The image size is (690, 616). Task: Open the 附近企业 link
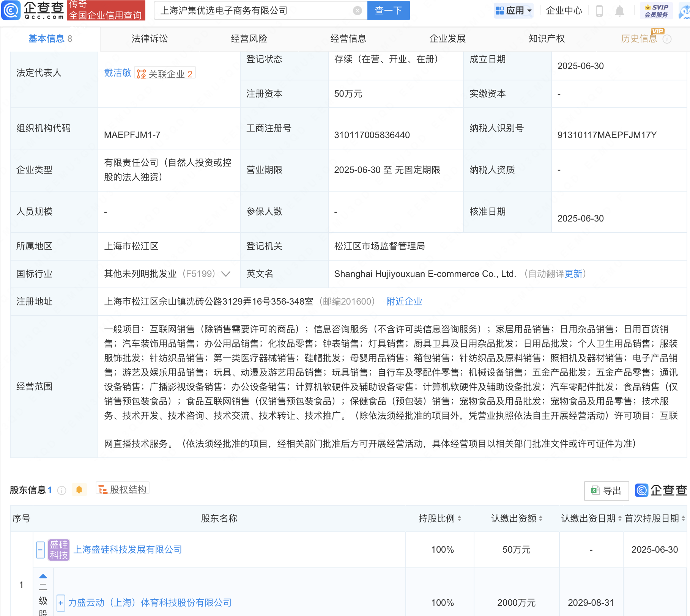coord(404,302)
